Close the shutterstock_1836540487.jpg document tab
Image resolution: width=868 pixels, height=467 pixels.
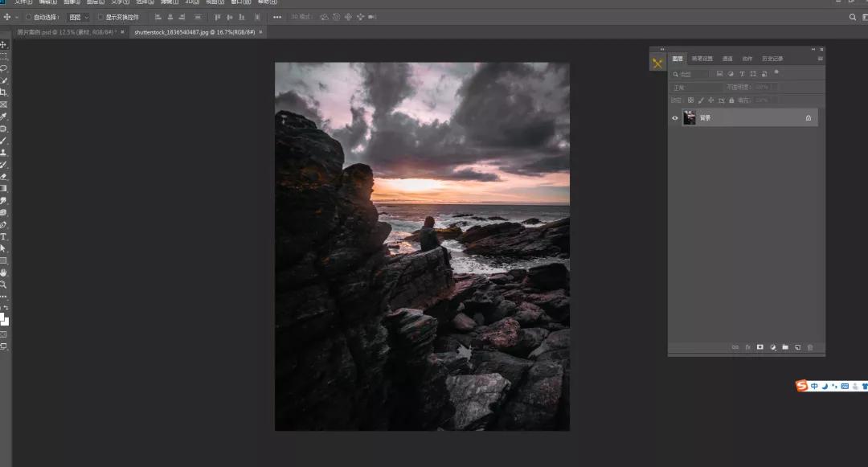click(260, 32)
